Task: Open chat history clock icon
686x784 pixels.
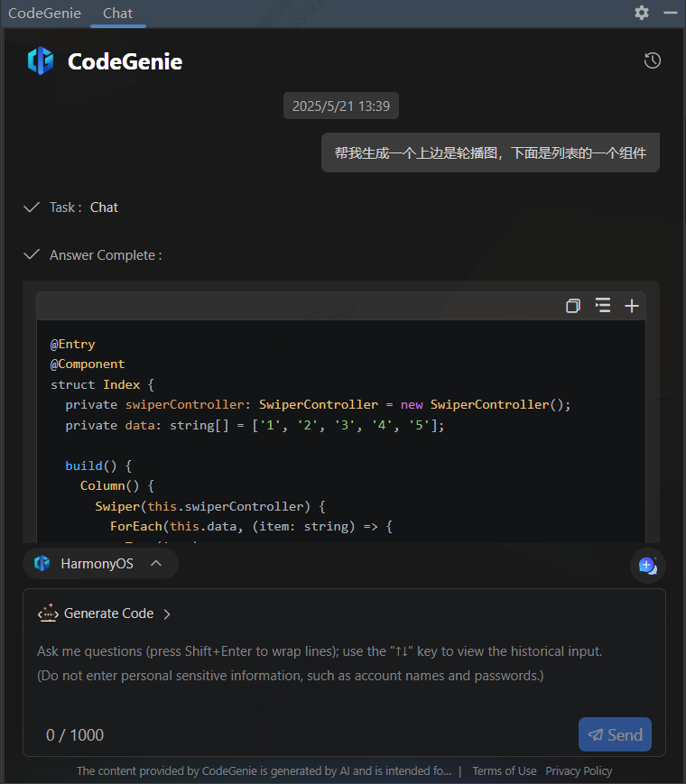Action: [652, 60]
